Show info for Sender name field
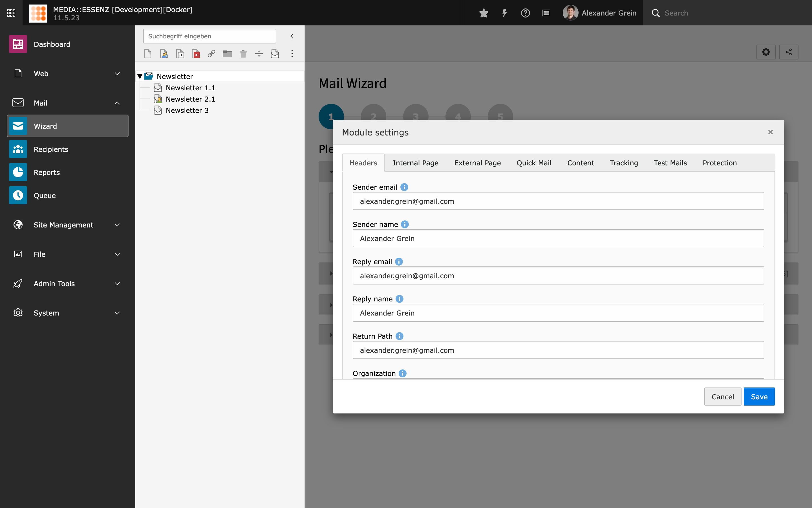This screenshot has height=508, width=812. pos(405,224)
